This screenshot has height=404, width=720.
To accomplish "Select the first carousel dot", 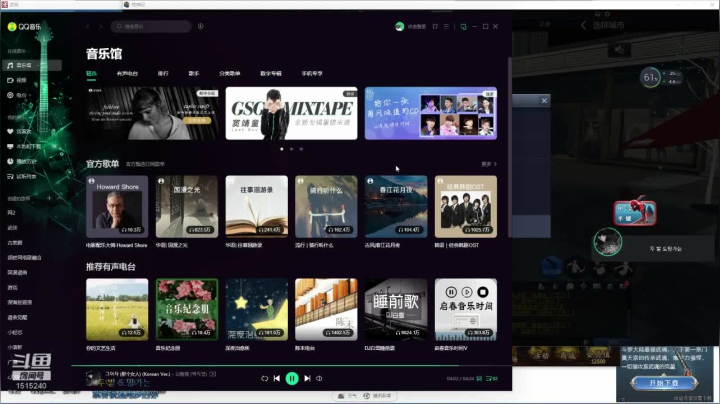I will coord(281,149).
